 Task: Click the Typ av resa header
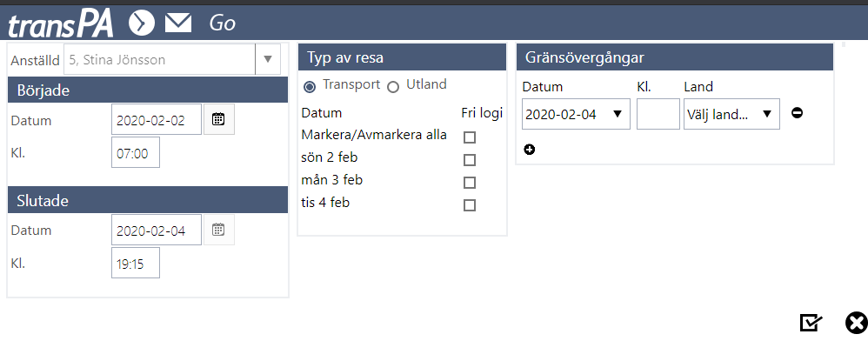tap(403, 57)
